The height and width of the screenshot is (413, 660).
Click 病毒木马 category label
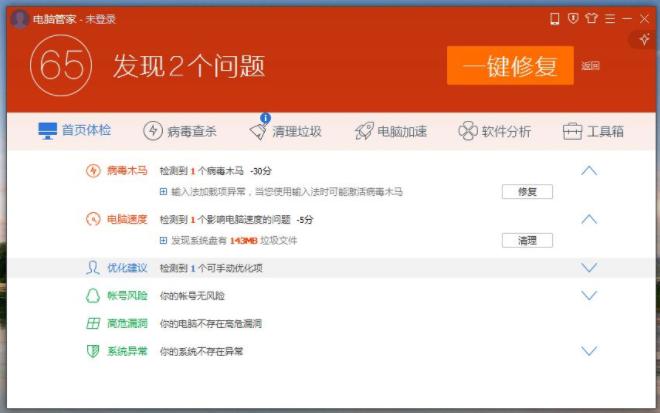pyautogui.click(x=127, y=171)
